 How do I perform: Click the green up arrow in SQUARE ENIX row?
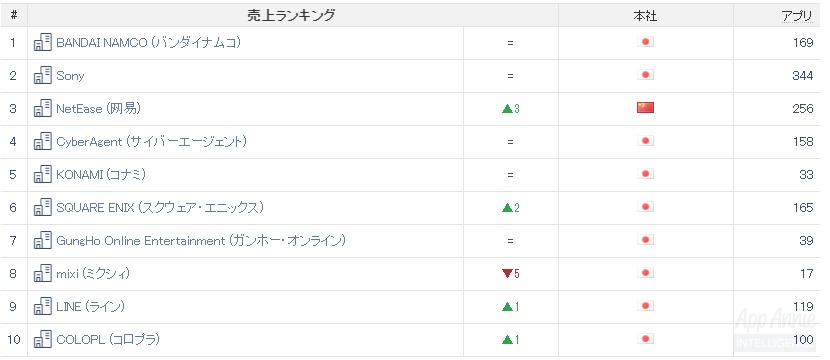[x=507, y=208]
